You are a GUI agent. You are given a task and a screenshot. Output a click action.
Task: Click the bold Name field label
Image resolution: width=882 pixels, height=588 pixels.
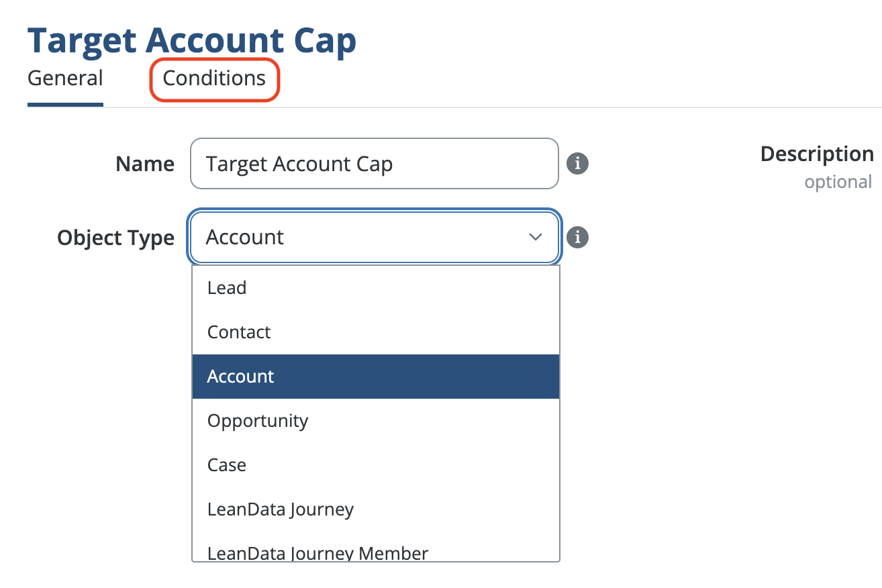(145, 164)
